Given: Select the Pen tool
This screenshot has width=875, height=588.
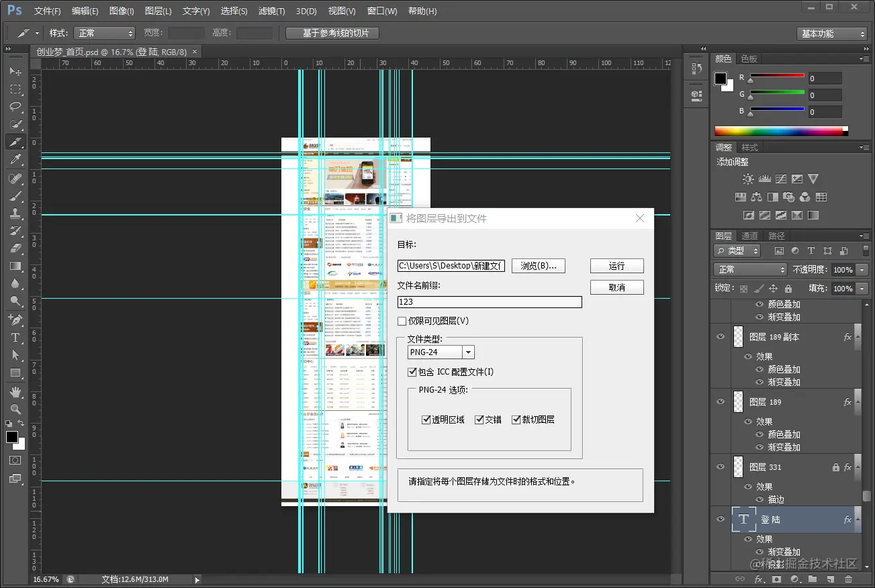Looking at the screenshot, I should tap(15, 320).
